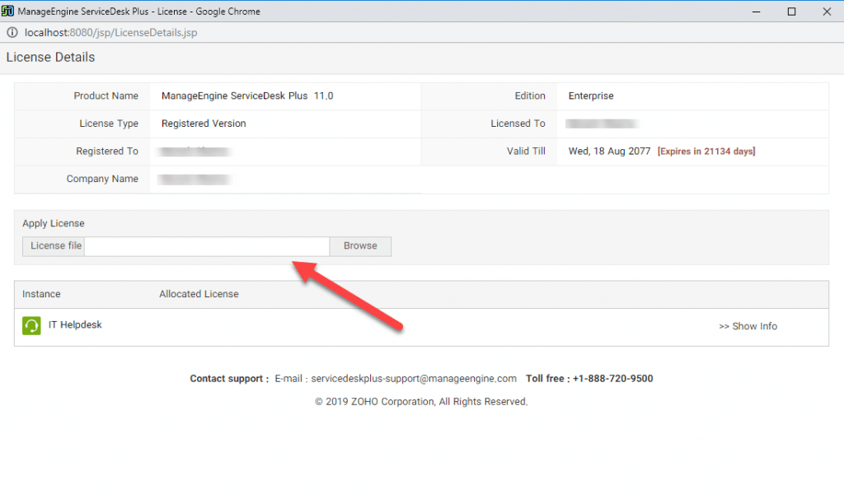Maximize the Chrome license window
844x504 pixels.
(791, 12)
